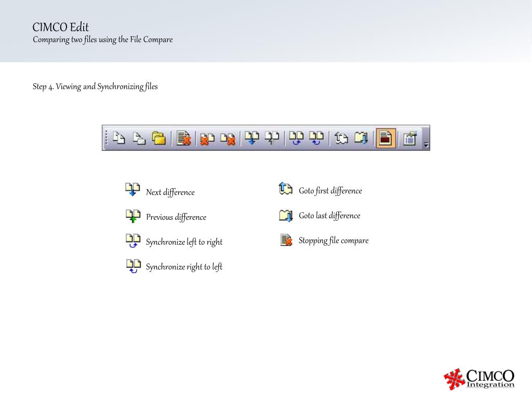Click Synchronize right to left in toolbar
Screen dimensions: 532x399
click(316, 138)
